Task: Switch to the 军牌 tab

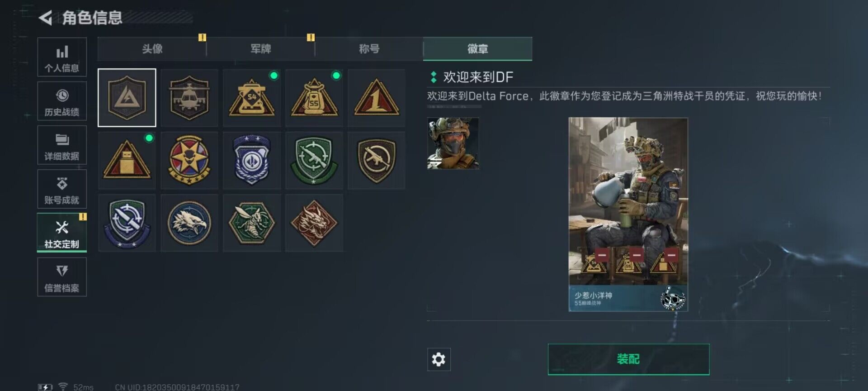Action: coord(261,49)
